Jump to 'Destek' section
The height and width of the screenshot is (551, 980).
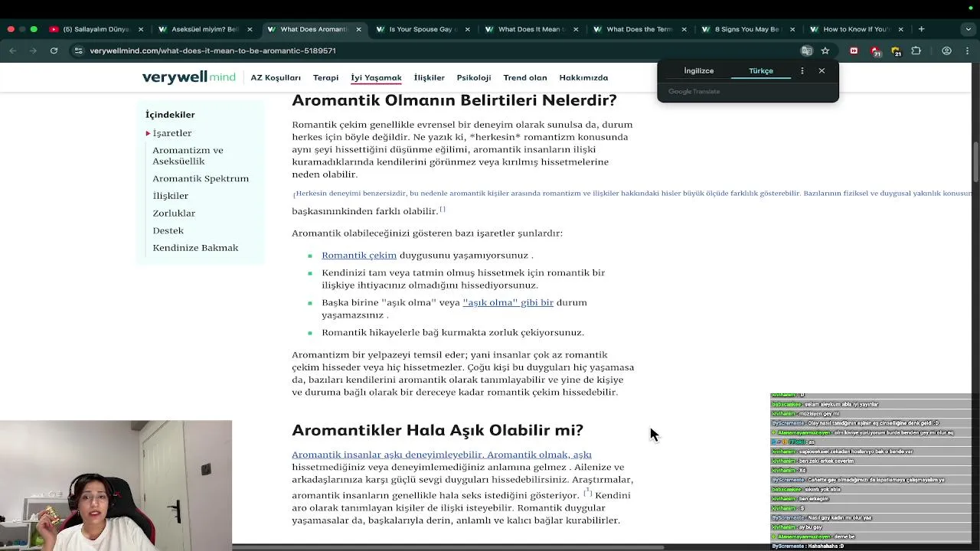coord(168,230)
